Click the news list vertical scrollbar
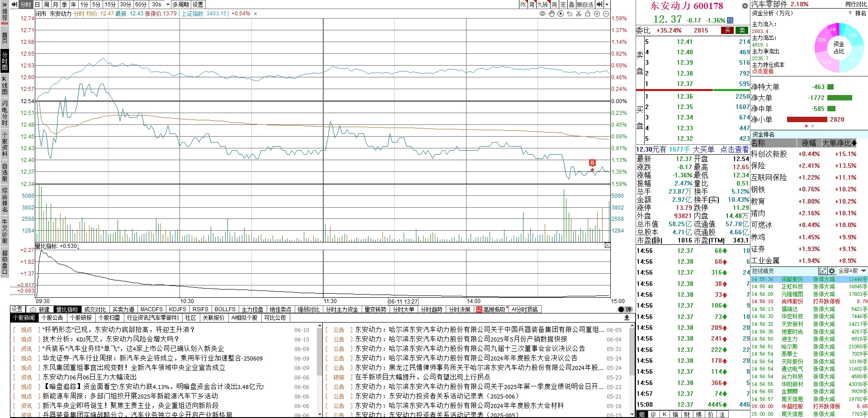The width and height of the screenshot is (868, 418). (x=321, y=371)
